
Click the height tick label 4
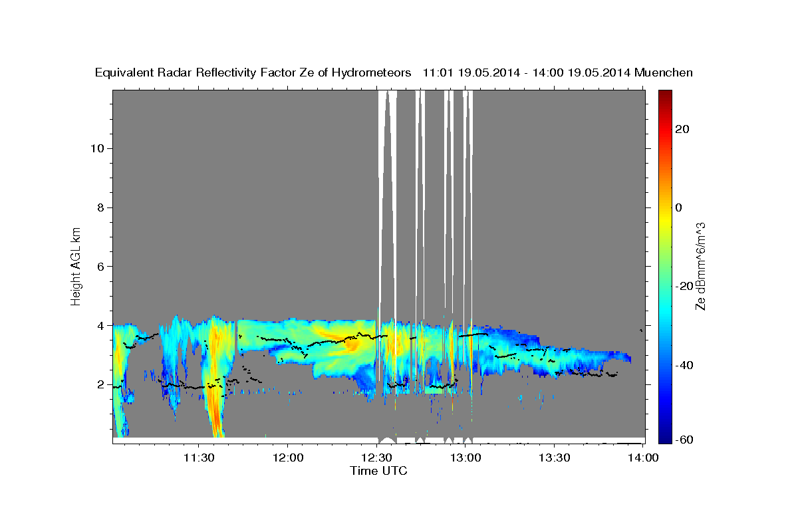click(x=101, y=326)
